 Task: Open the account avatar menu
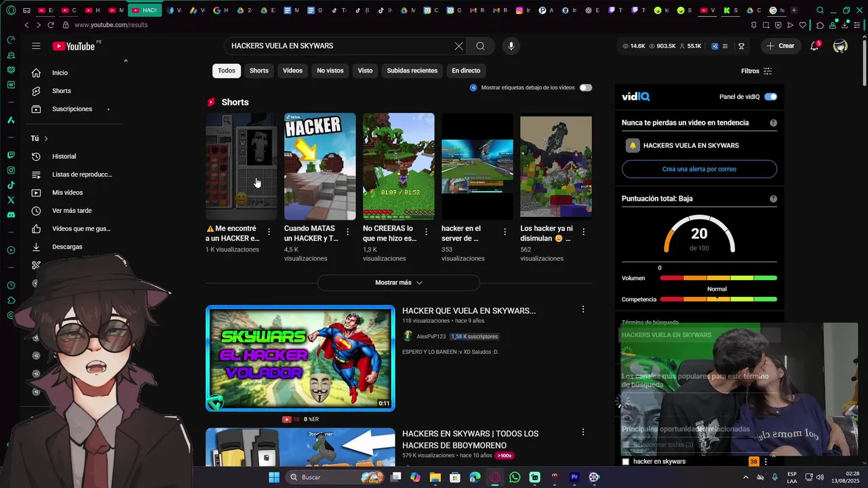(840, 46)
